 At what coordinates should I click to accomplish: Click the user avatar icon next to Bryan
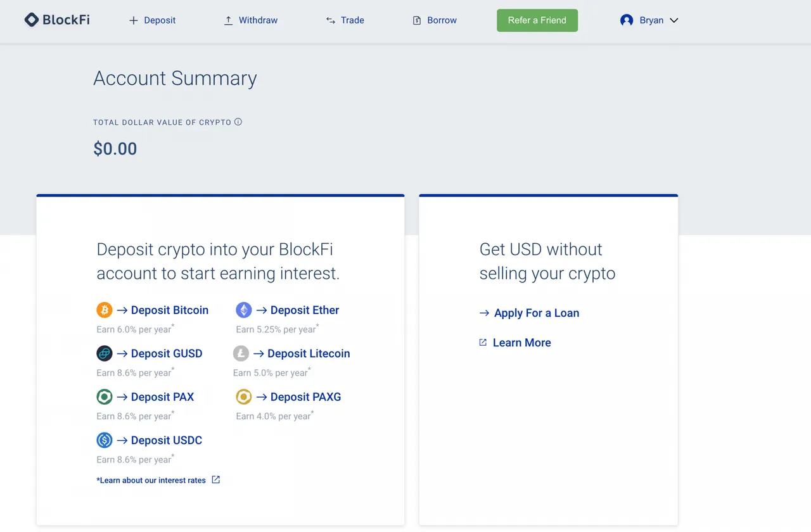[627, 20]
